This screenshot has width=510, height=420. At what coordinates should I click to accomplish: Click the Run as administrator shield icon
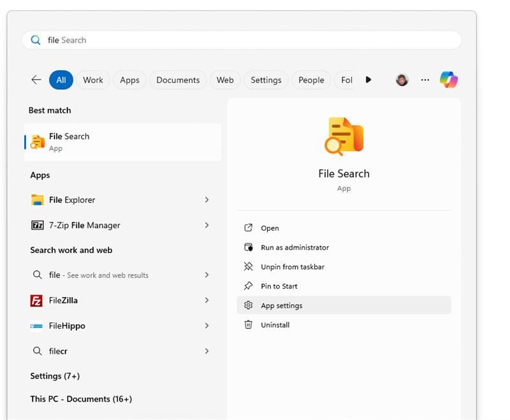(248, 247)
